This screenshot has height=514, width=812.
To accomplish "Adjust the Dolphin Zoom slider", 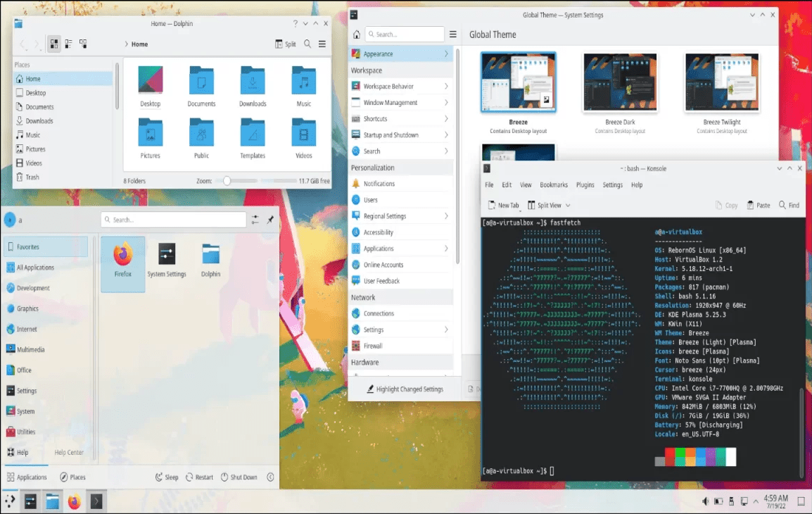I will [227, 181].
